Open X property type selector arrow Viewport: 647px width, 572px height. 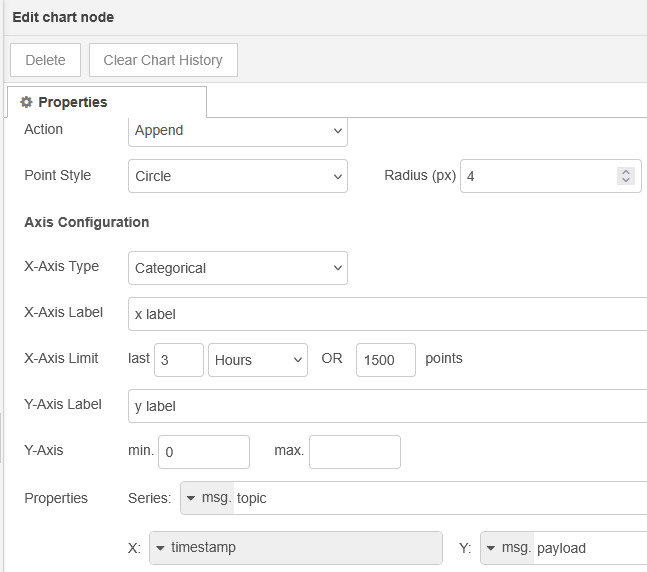pyautogui.click(x=160, y=548)
